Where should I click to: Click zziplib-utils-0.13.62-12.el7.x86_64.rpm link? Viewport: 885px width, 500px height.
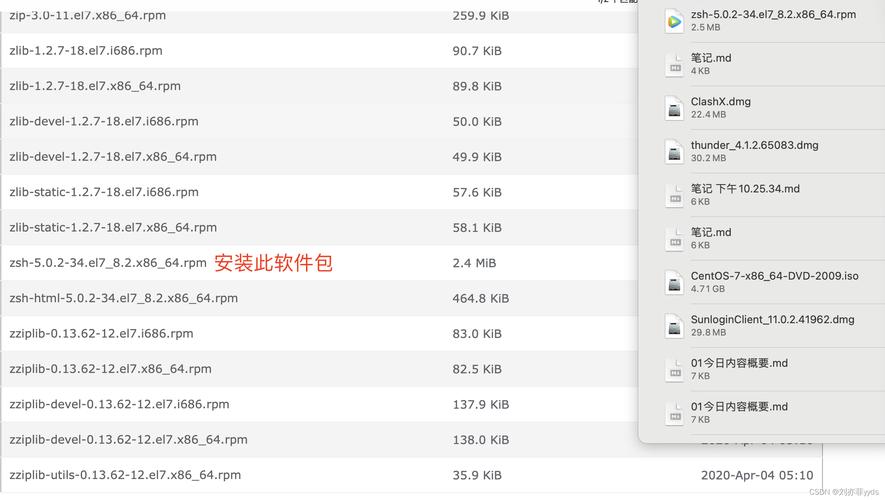click(x=125, y=475)
